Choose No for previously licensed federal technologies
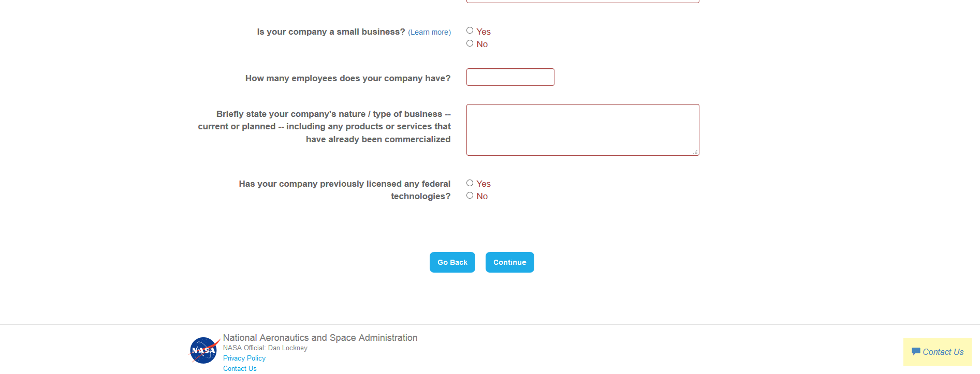 pyautogui.click(x=470, y=196)
